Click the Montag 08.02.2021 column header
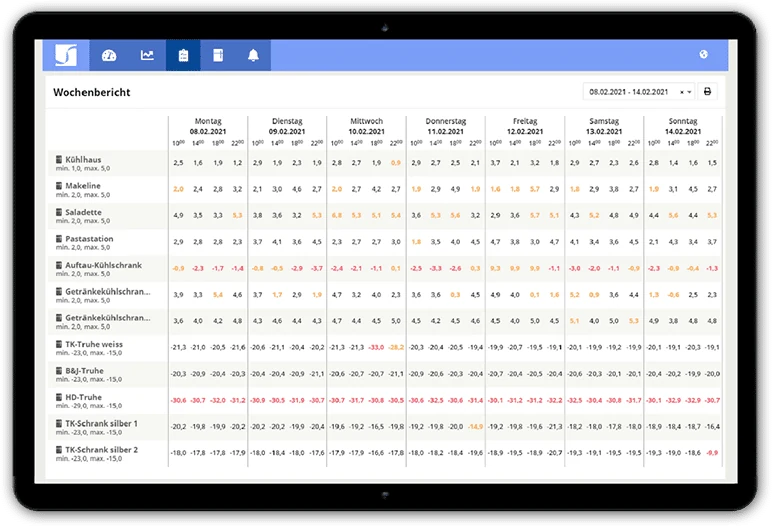This screenshot has width=772, height=526. click(208, 126)
